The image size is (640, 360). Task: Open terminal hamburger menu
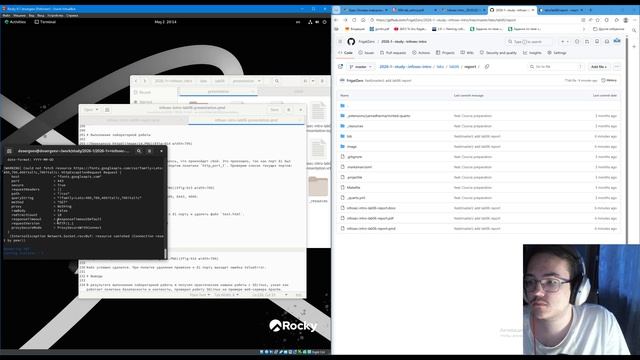[149, 151]
